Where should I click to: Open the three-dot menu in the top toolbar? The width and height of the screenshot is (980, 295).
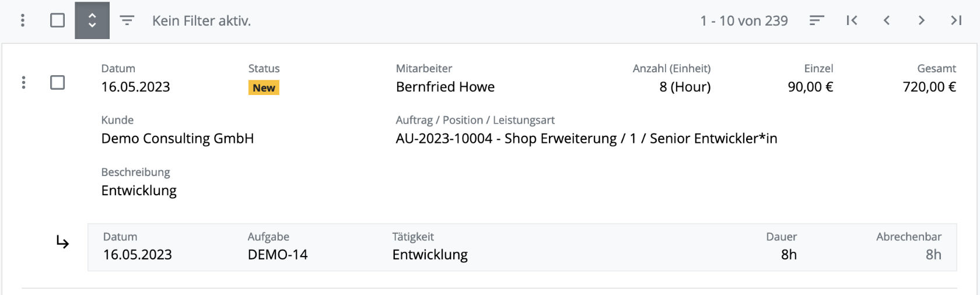(x=23, y=20)
